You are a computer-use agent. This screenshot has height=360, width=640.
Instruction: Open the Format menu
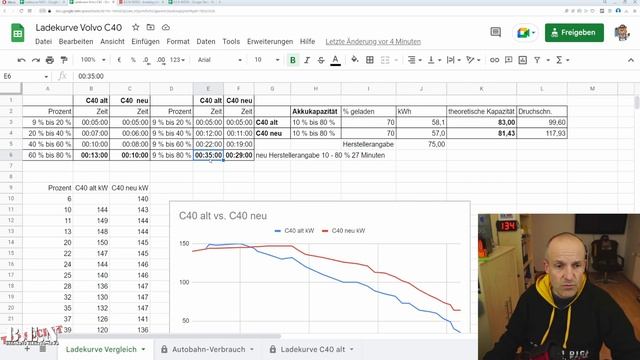pyautogui.click(x=178, y=42)
